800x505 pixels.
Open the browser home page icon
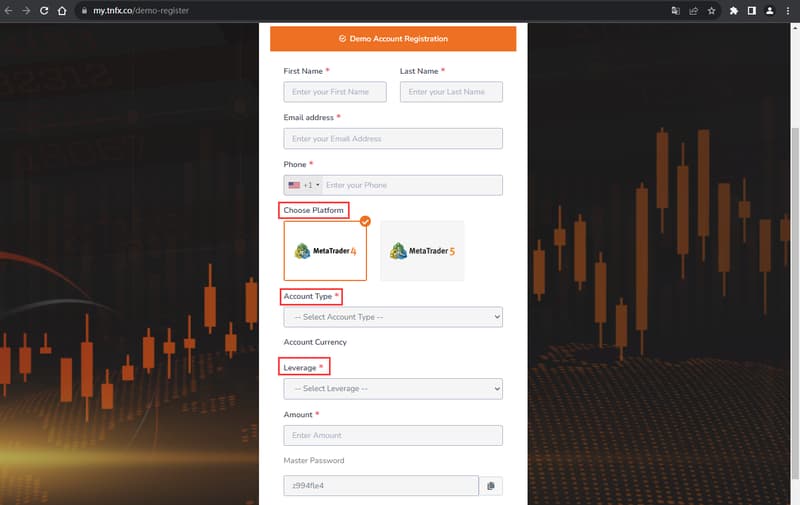coord(62,11)
